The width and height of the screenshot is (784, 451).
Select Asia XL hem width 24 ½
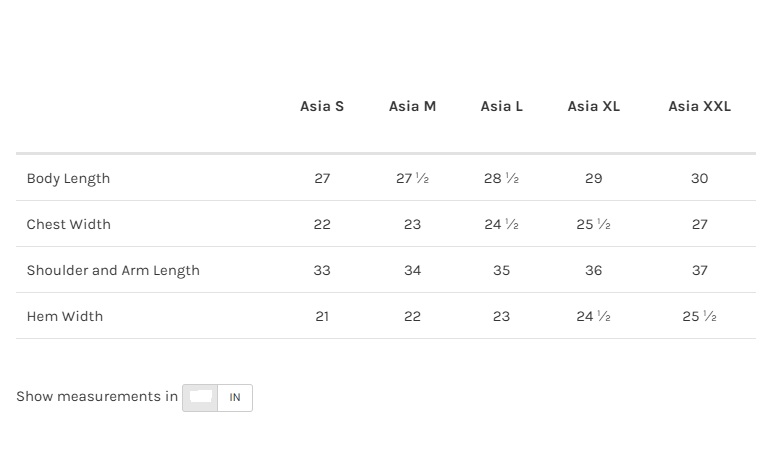tap(593, 316)
